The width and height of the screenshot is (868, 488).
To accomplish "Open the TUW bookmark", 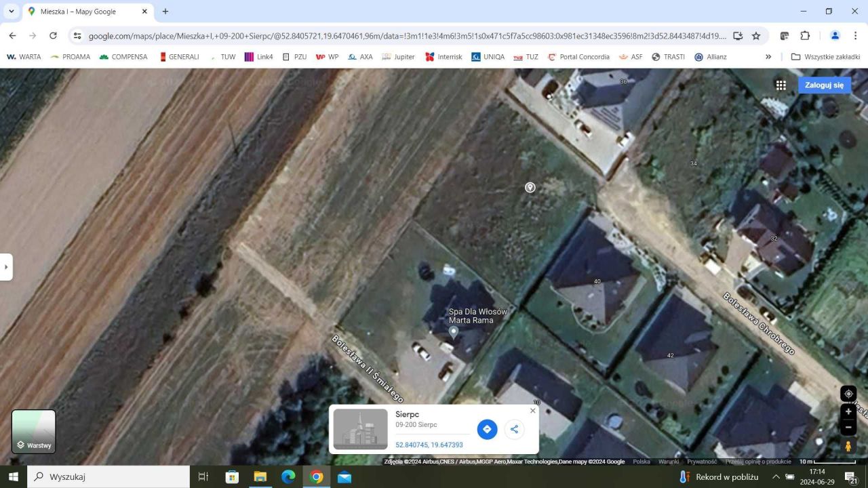I will tap(222, 57).
